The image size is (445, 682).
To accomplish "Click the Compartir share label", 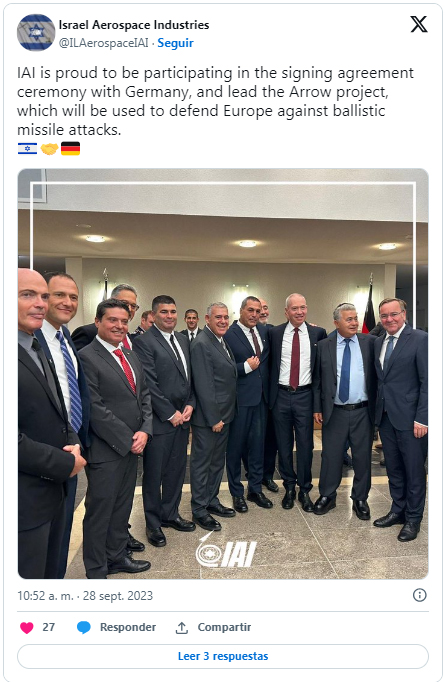I will [224, 627].
